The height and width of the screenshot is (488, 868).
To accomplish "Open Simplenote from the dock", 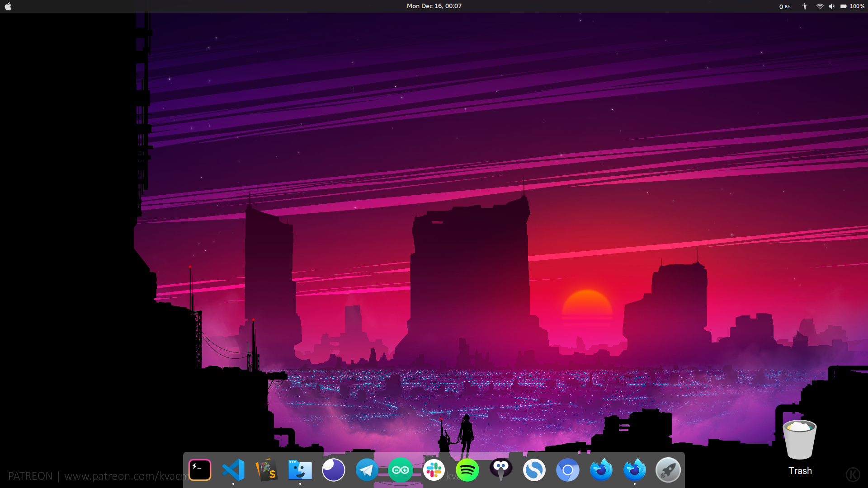I will [534, 470].
